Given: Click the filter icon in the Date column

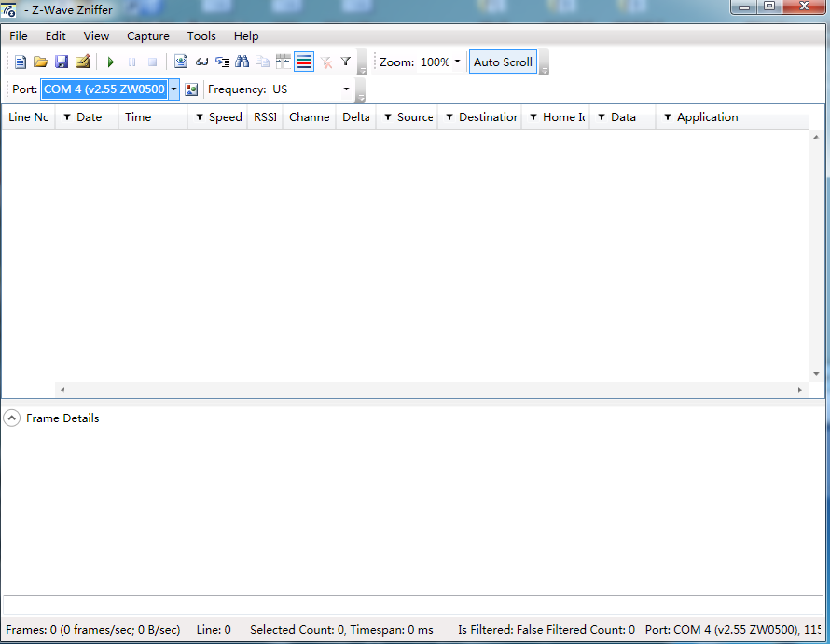Looking at the screenshot, I should tap(67, 116).
